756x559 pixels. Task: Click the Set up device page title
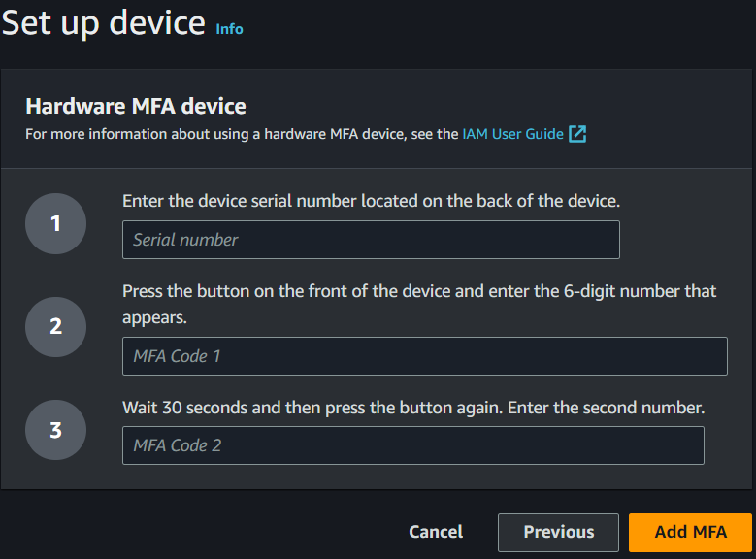103,22
